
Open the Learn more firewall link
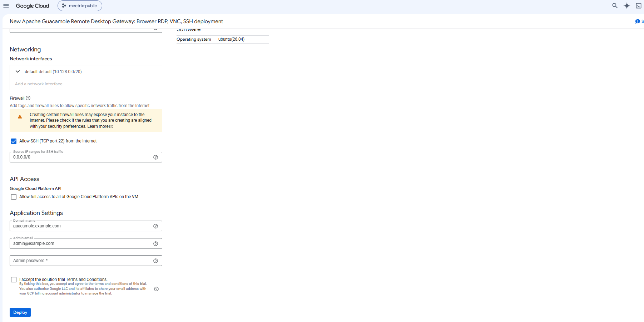(x=100, y=126)
